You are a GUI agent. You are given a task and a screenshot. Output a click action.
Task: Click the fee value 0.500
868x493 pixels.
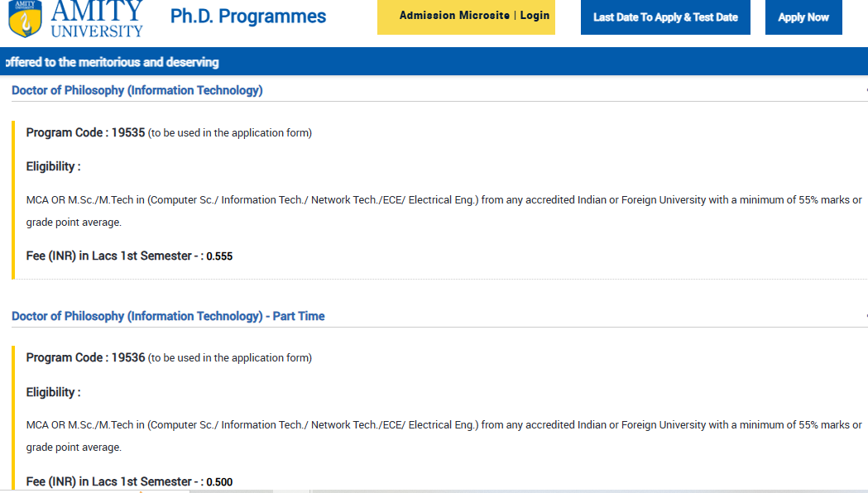(219, 481)
